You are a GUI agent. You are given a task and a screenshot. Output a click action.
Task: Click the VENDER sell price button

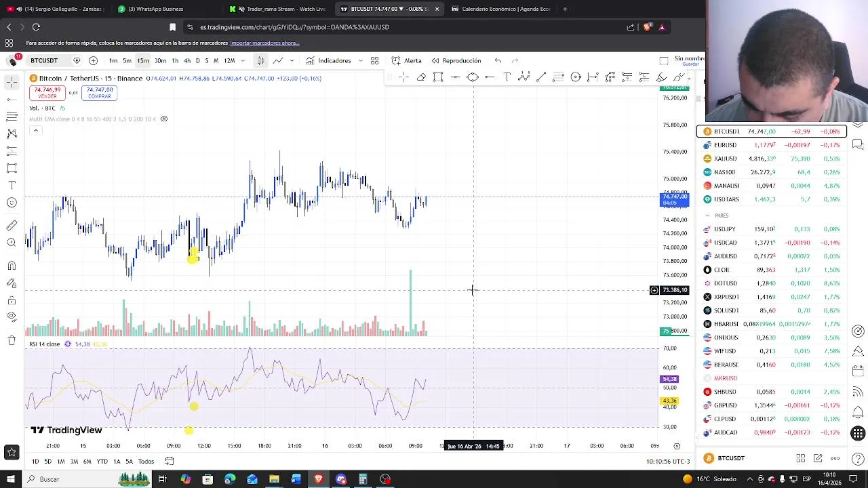tap(47, 93)
